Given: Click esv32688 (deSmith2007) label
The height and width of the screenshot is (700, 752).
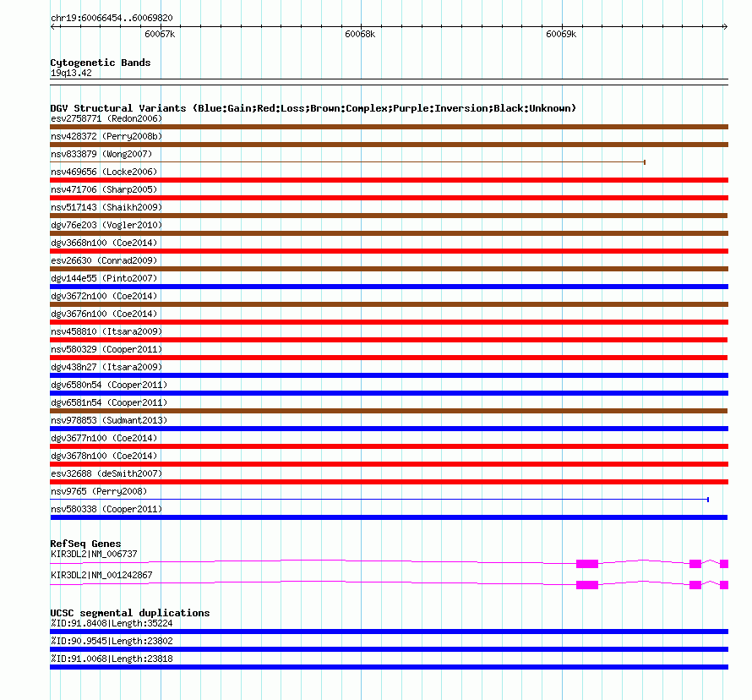Looking at the screenshot, I should tap(106, 473).
